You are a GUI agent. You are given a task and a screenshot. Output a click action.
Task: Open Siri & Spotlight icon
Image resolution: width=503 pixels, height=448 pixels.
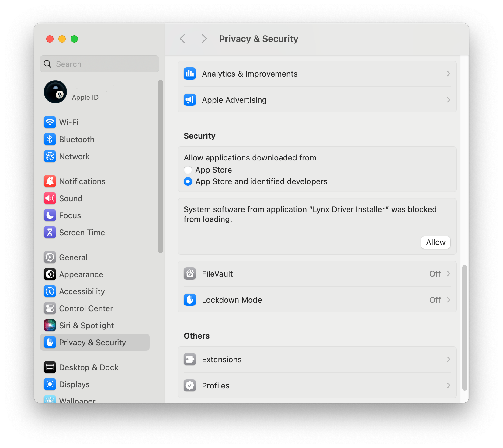coord(50,326)
